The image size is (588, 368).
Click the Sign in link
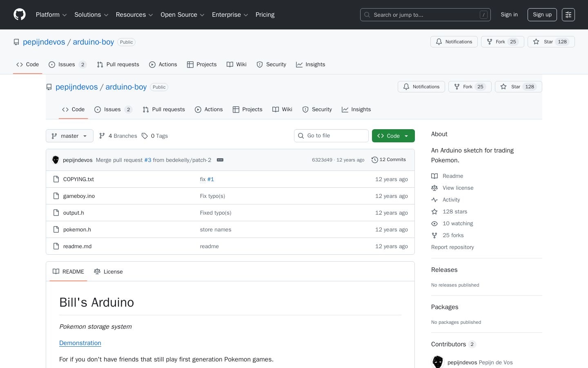coord(509,15)
